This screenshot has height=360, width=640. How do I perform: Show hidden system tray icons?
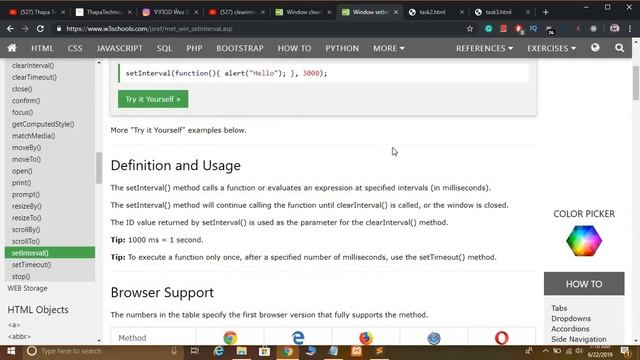[546, 351]
